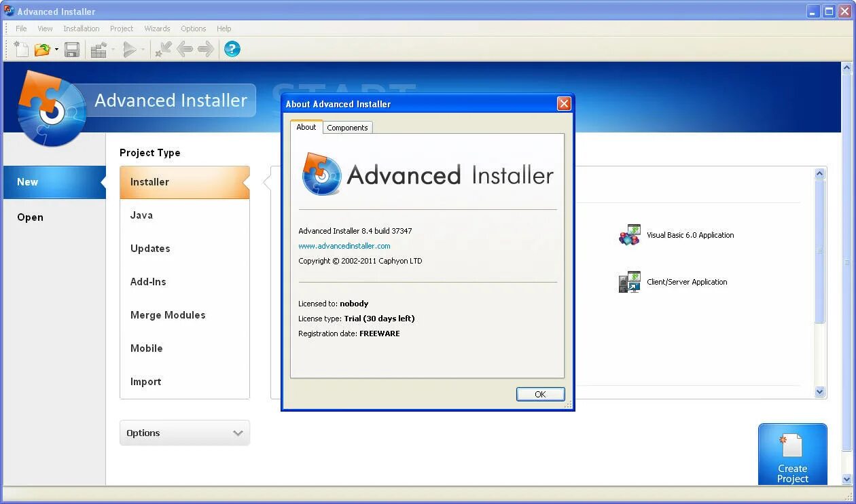856x504 pixels.
Task: Open the View menu
Action: [x=45, y=29]
